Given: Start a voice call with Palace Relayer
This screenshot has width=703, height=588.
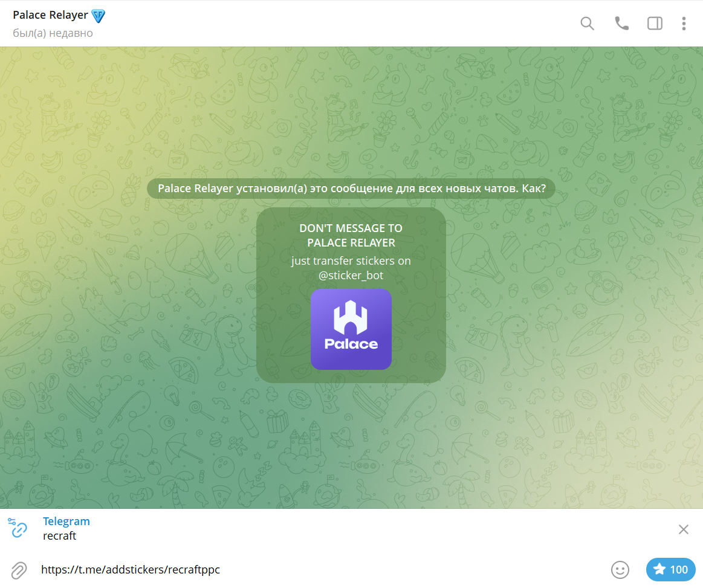Looking at the screenshot, I should [621, 24].
